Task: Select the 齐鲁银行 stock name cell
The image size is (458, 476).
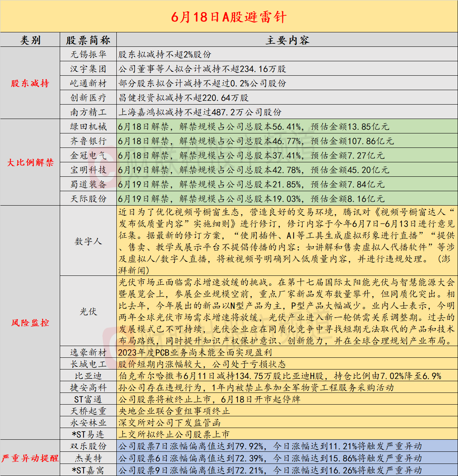Action: tap(88, 141)
